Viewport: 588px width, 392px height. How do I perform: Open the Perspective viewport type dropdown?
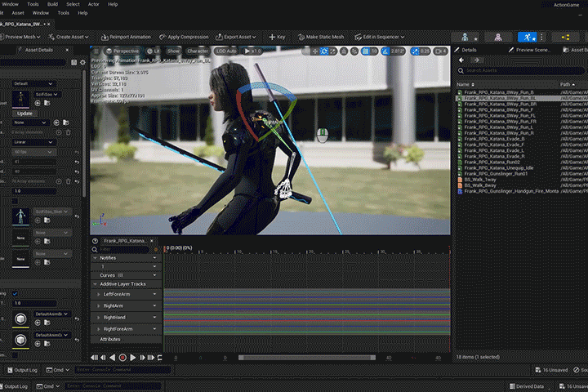[122, 51]
